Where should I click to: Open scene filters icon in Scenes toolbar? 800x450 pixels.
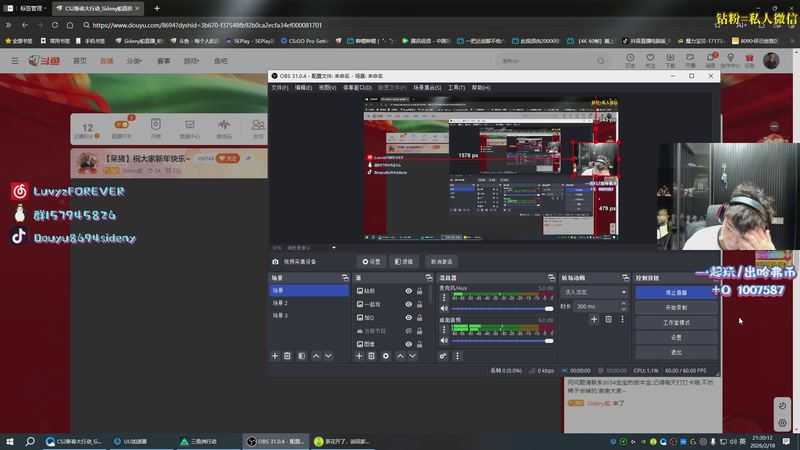(302, 356)
